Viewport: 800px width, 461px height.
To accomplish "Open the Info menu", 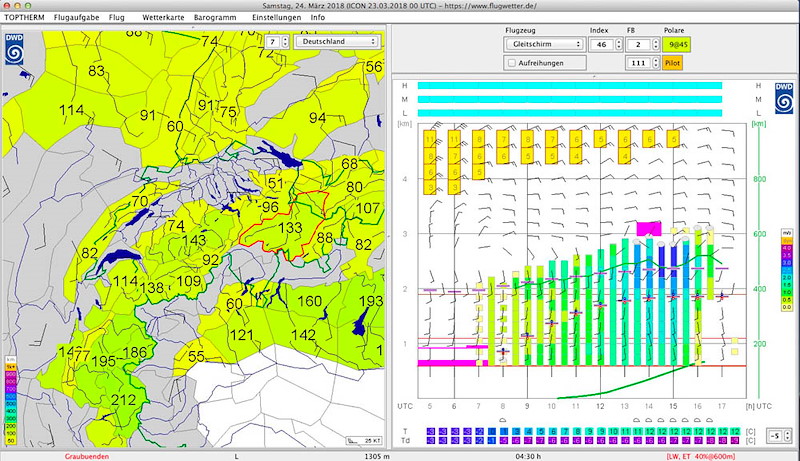I will coord(318,17).
